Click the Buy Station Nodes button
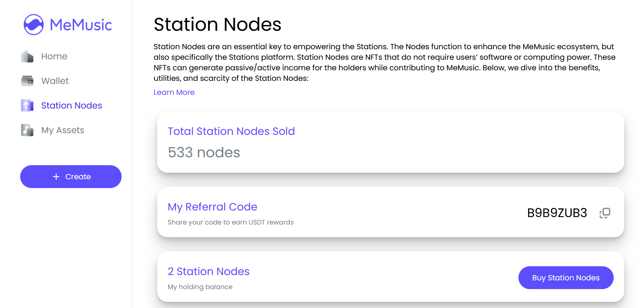The image size is (644, 308). (x=565, y=278)
